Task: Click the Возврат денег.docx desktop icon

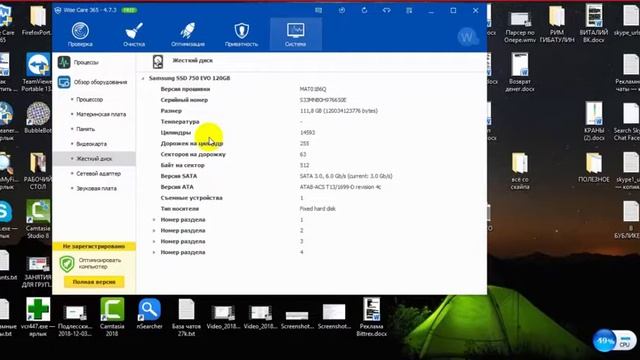Action: (x=520, y=73)
